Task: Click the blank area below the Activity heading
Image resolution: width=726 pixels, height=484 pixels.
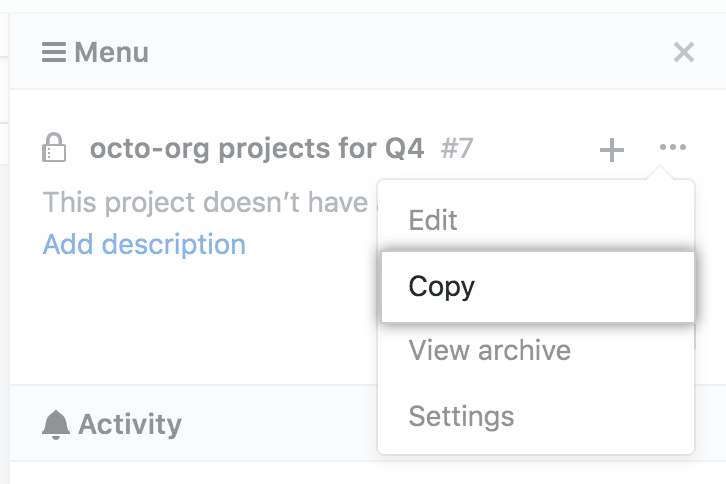Action: point(190,472)
